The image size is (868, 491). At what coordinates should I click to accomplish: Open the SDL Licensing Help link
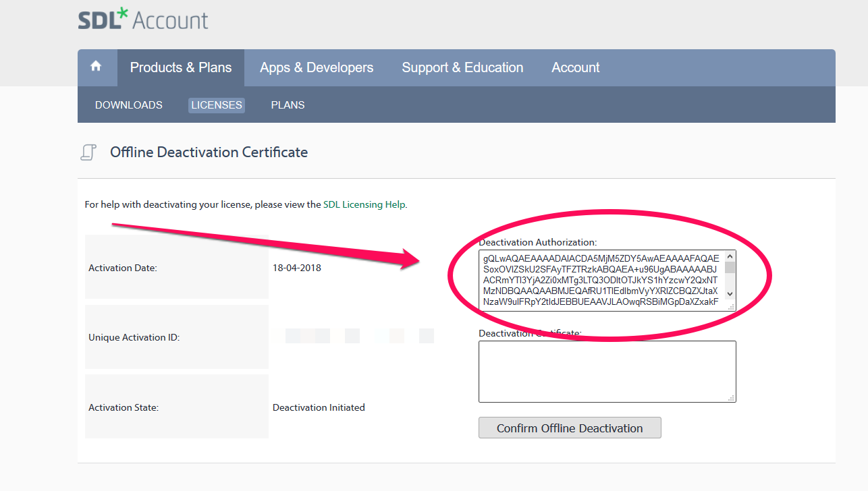click(364, 204)
